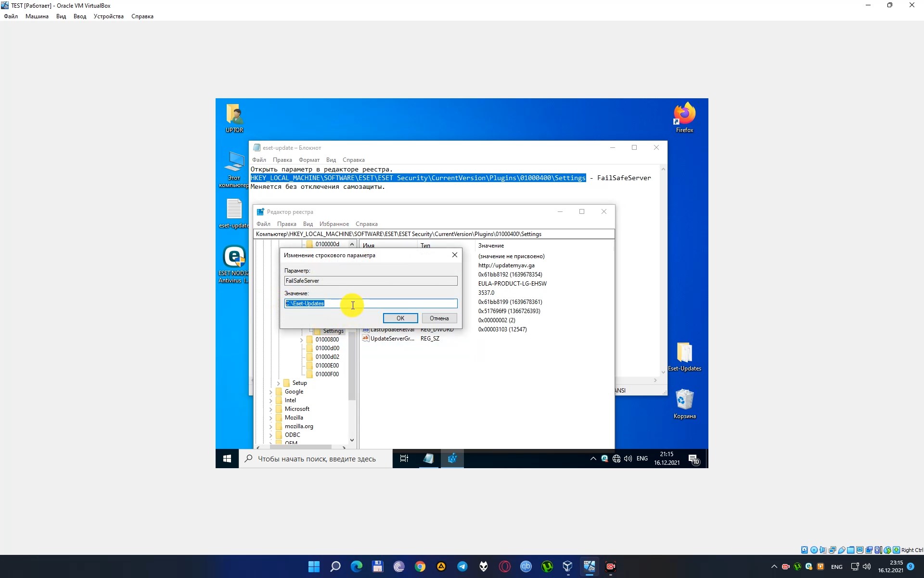Viewport: 924px width, 578px height.
Task: Open Task View on the guest taskbar
Action: (404, 459)
